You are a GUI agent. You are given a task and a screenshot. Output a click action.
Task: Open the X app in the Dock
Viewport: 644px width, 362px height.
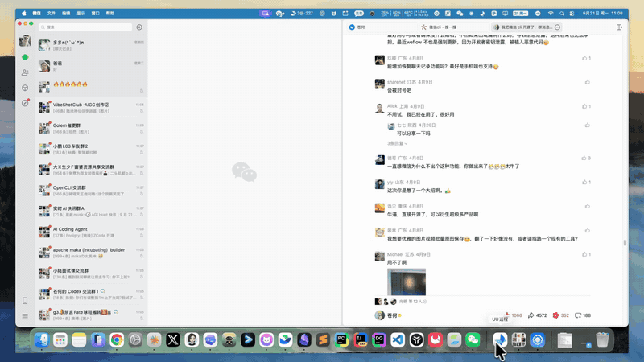click(x=173, y=339)
